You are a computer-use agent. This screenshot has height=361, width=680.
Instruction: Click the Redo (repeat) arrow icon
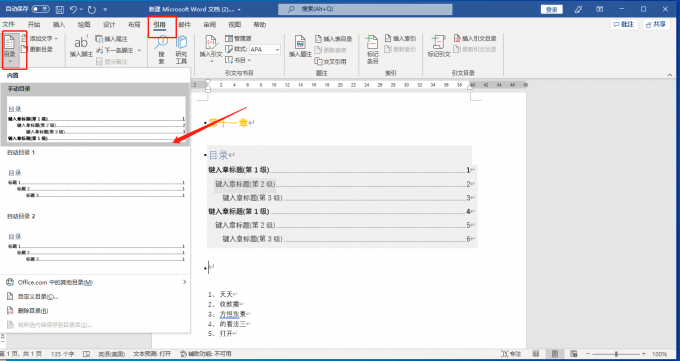point(92,9)
